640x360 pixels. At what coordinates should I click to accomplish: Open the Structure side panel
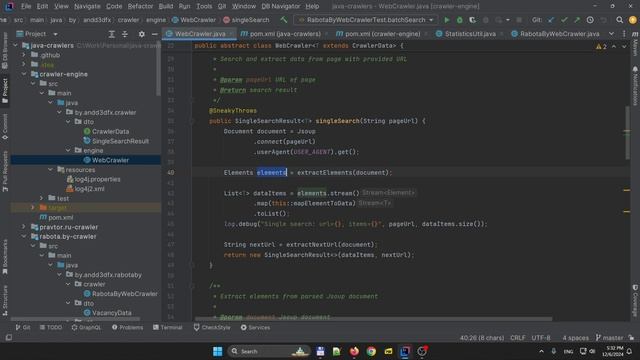tap(5, 300)
